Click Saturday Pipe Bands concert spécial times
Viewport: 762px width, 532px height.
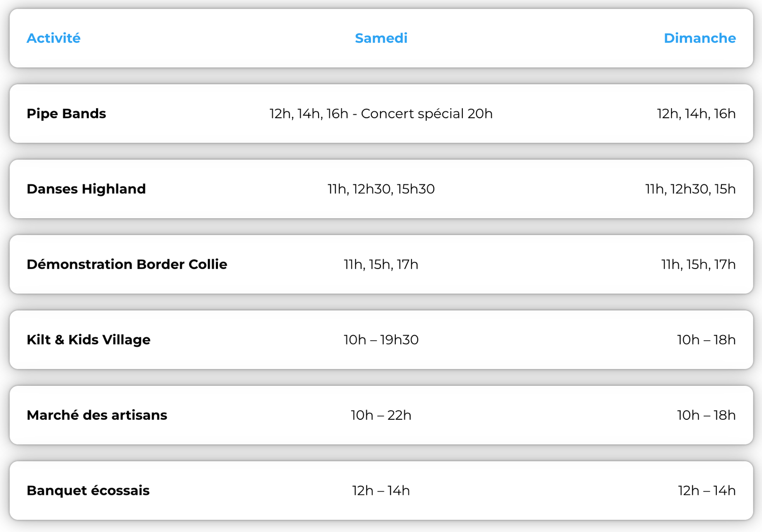pyautogui.click(x=381, y=114)
